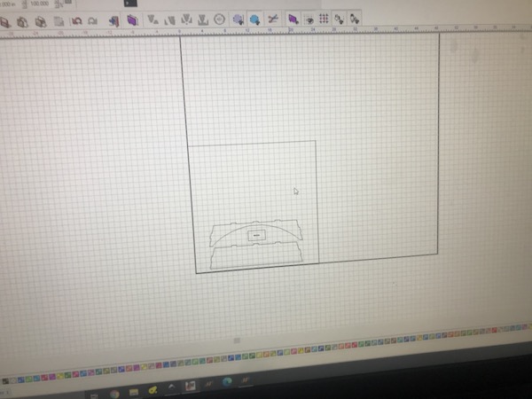Click the Paste icon in the toolbar
This screenshot has width=532, height=399.
pos(41,22)
